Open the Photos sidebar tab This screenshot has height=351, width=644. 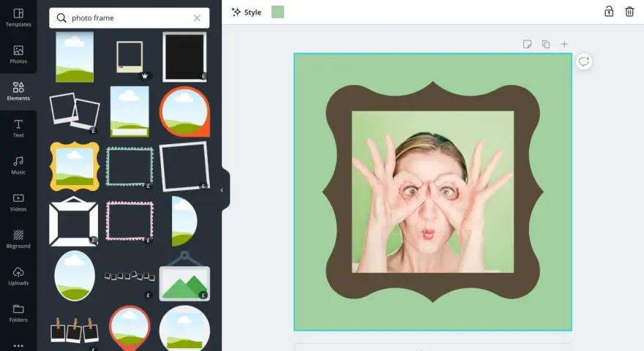(18, 55)
